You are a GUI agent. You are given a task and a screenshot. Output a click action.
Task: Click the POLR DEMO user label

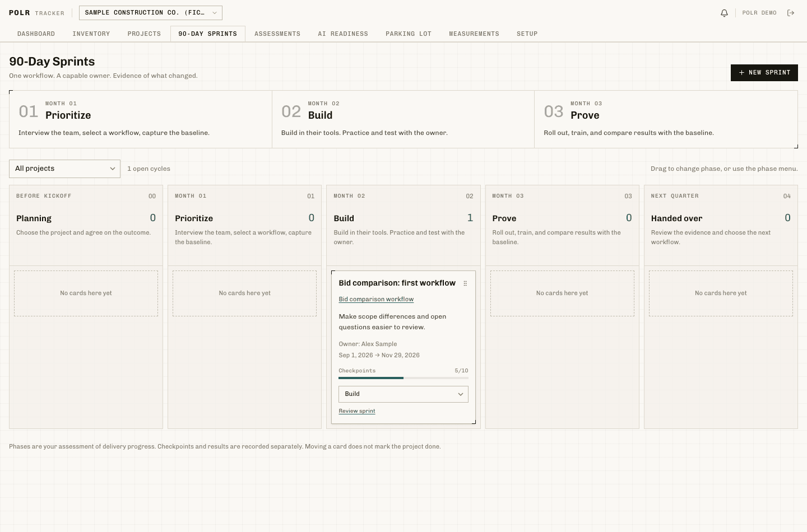[759, 13]
